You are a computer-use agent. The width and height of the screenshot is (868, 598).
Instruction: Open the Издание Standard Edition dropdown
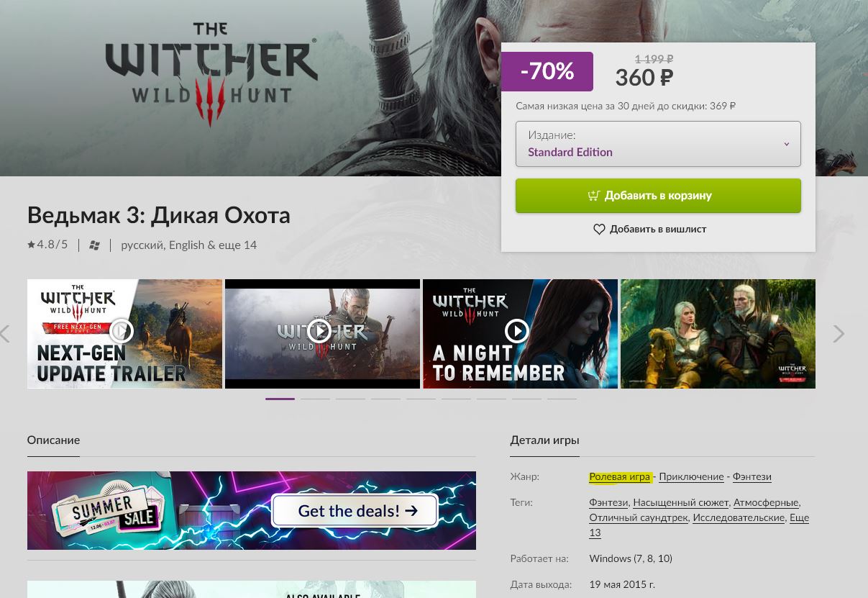(x=658, y=144)
